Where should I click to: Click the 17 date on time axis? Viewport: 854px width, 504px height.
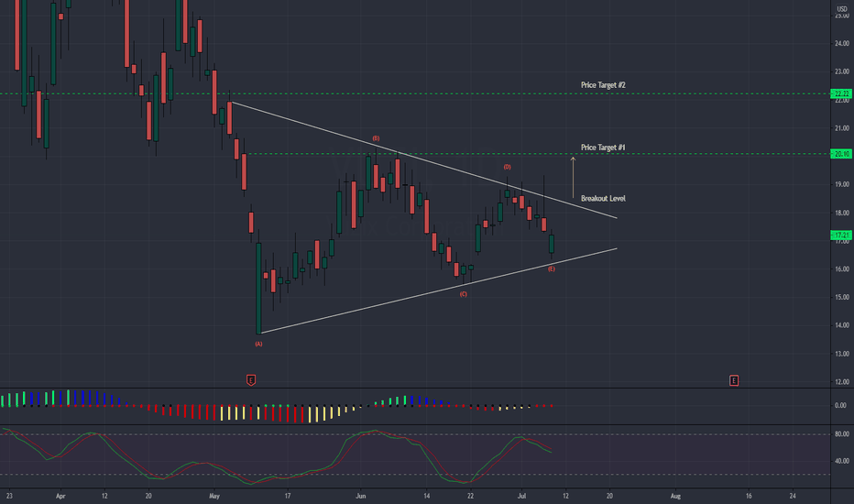click(x=288, y=496)
